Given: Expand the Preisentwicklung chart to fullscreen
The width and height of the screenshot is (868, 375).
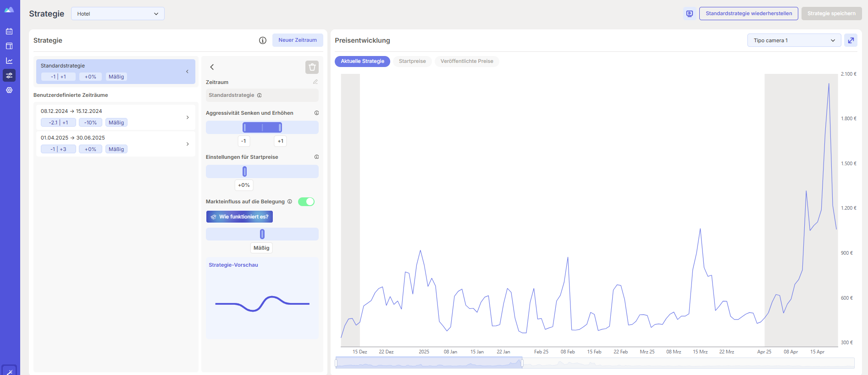Looking at the screenshot, I should point(851,40).
